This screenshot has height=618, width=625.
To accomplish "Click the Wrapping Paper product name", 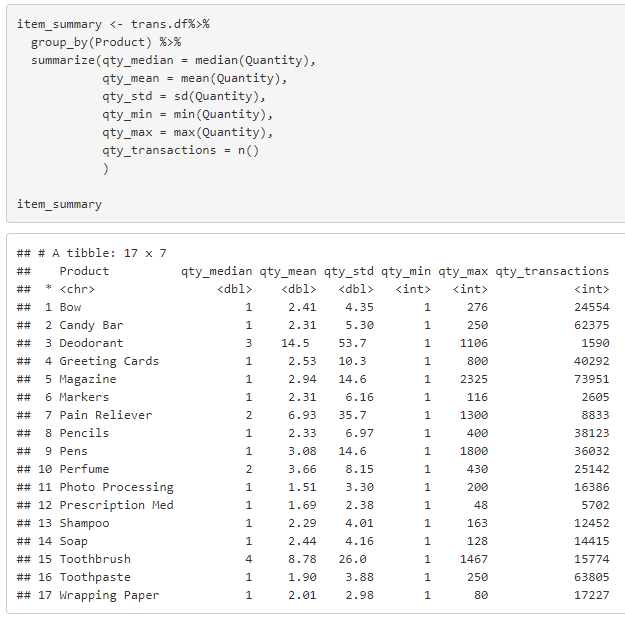I will point(109,595).
